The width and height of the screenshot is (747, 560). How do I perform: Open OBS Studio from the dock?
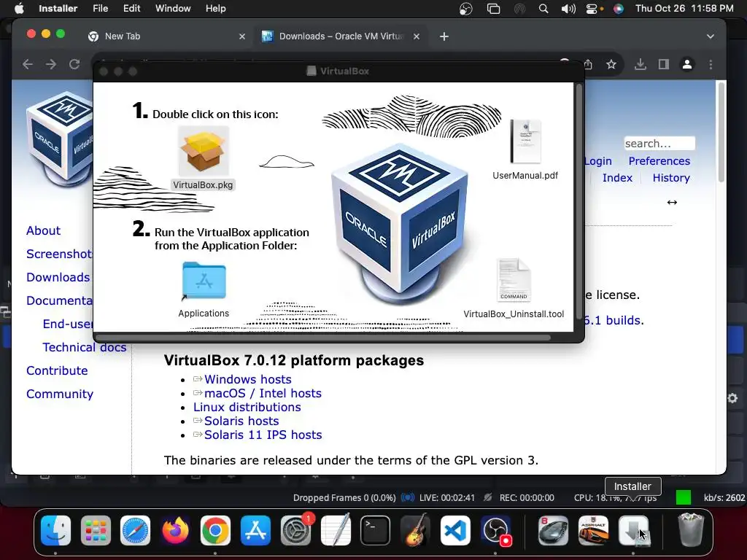pyautogui.click(x=495, y=531)
